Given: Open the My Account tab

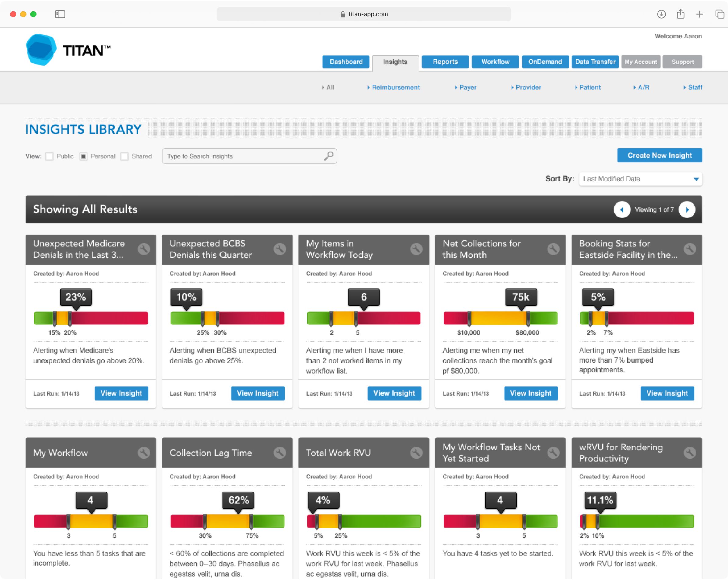Looking at the screenshot, I should (641, 62).
